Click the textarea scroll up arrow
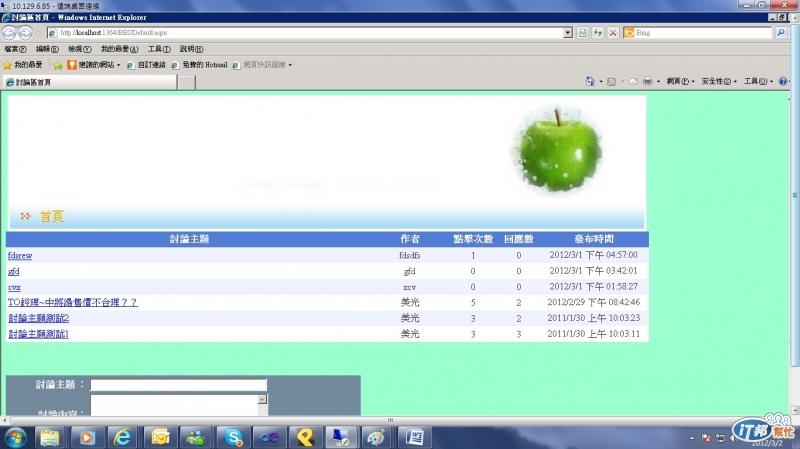 [x=262, y=400]
